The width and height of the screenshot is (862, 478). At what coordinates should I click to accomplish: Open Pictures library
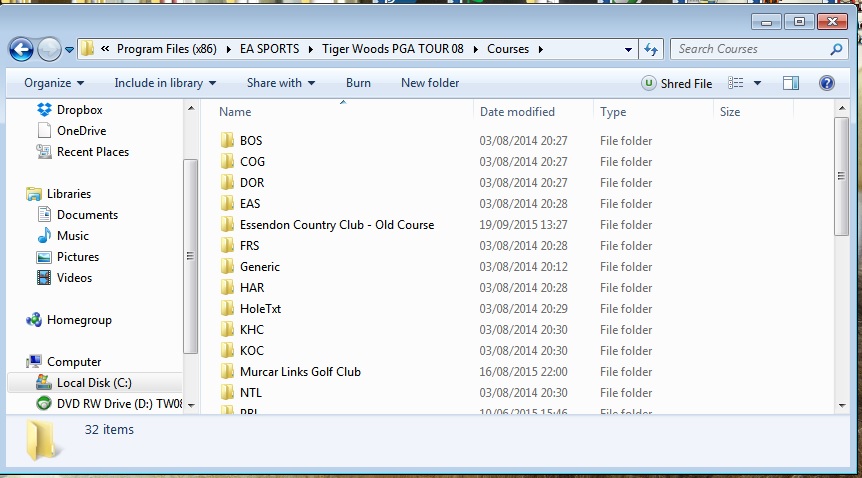click(x=68, y=257)
